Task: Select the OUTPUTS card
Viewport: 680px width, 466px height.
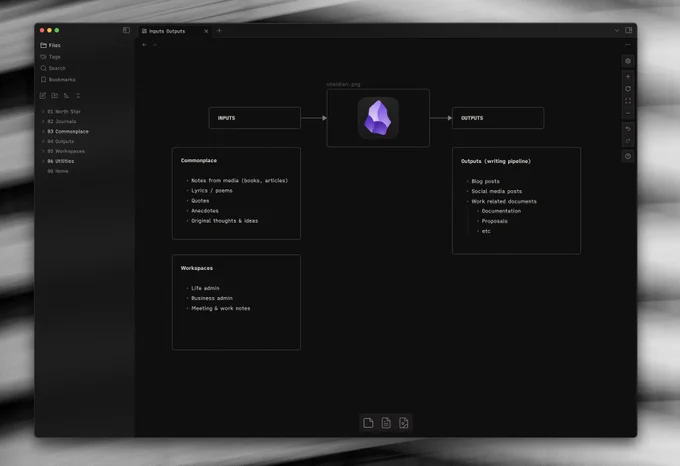Action: (498, 118)
